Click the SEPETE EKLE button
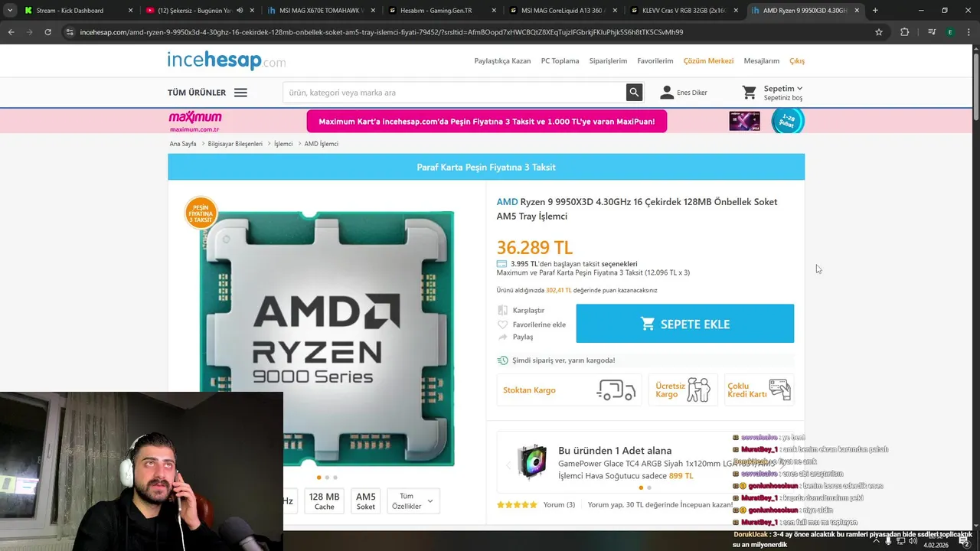Screen dimensions: 980x551 pos(684,324)
